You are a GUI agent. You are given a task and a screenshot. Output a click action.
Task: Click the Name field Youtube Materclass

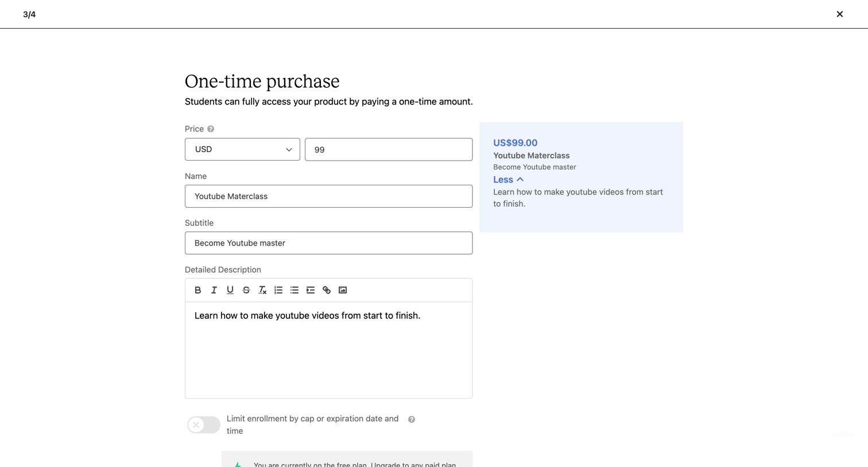coord(328,196)
